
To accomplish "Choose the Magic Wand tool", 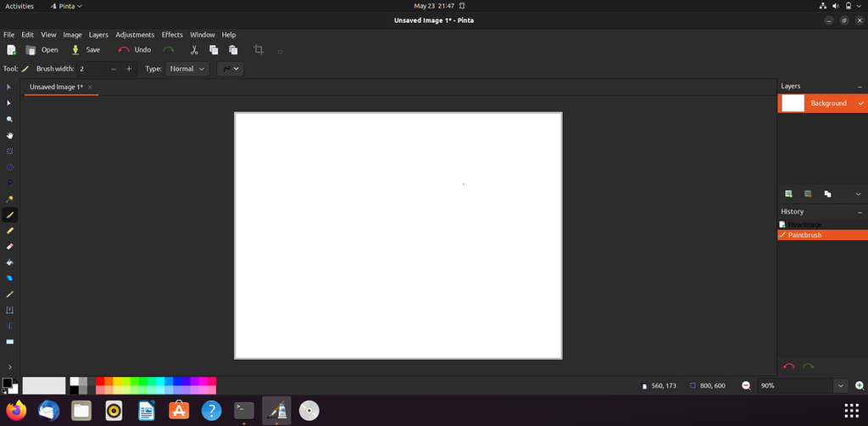I will pyautogui.click(x=9, y=199).
